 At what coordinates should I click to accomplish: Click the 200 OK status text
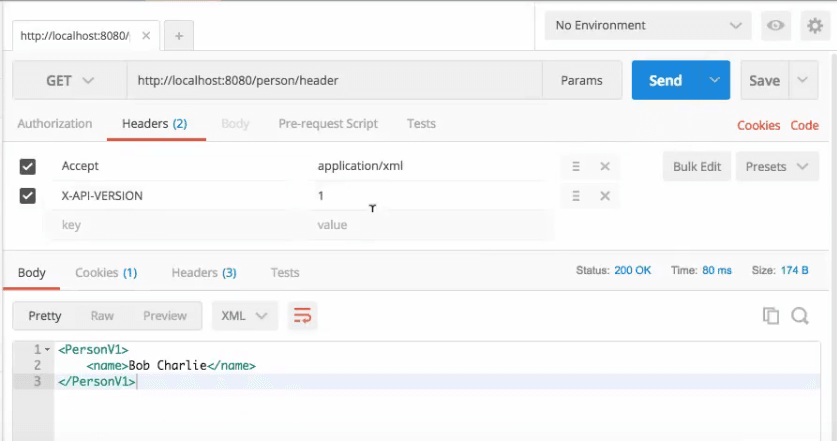coord(633,270)
